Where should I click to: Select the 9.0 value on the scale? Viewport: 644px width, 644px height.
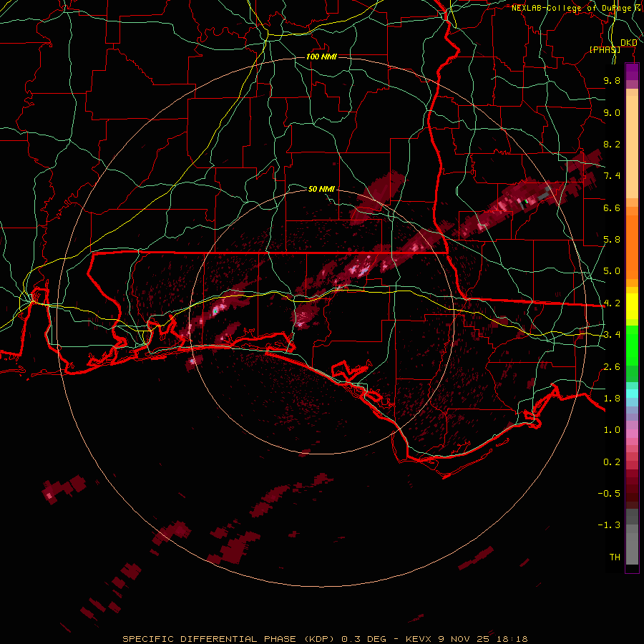tap(612, 112)
